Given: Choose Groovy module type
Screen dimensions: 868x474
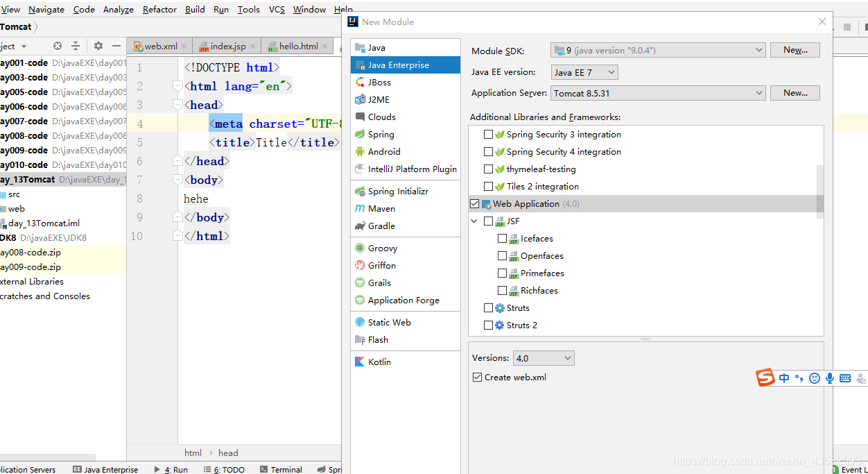Looking at the screenshot, I should (405, 248).
